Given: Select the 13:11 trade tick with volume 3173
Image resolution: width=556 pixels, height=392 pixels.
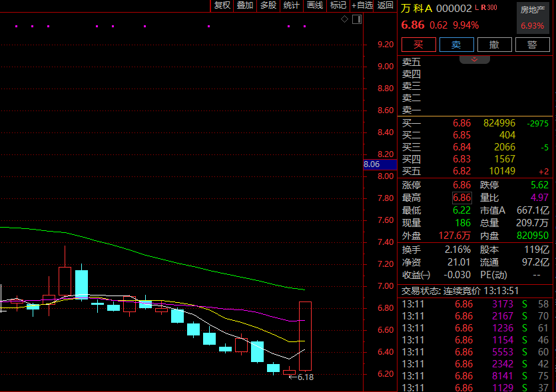Looking at the screenshot, I should [x=475, y=304].
